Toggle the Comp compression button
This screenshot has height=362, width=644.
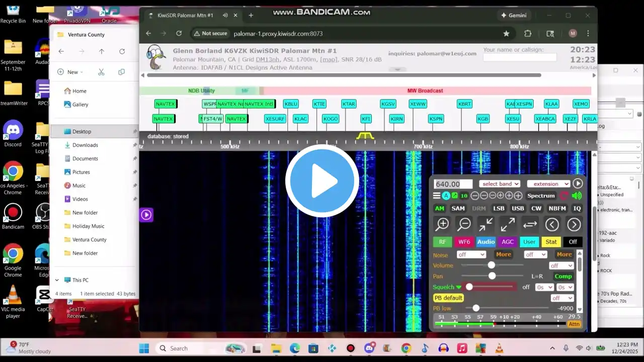pyautogui.click(x=563, y=276)
